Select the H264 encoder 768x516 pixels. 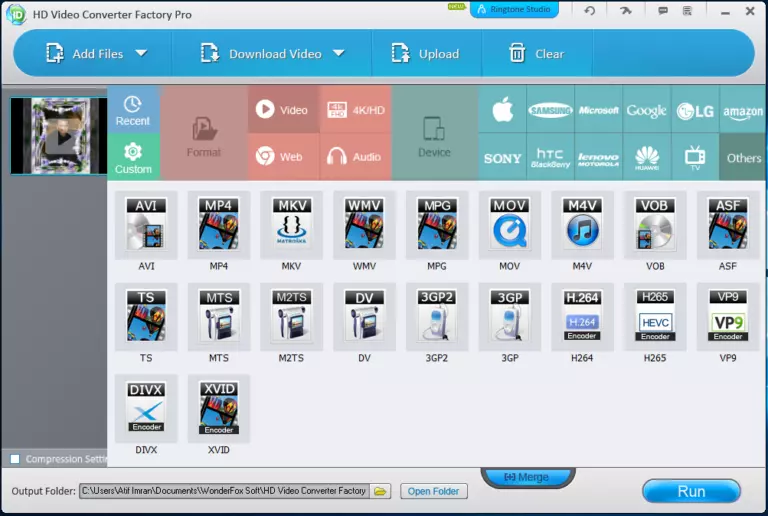pos(582,317)
